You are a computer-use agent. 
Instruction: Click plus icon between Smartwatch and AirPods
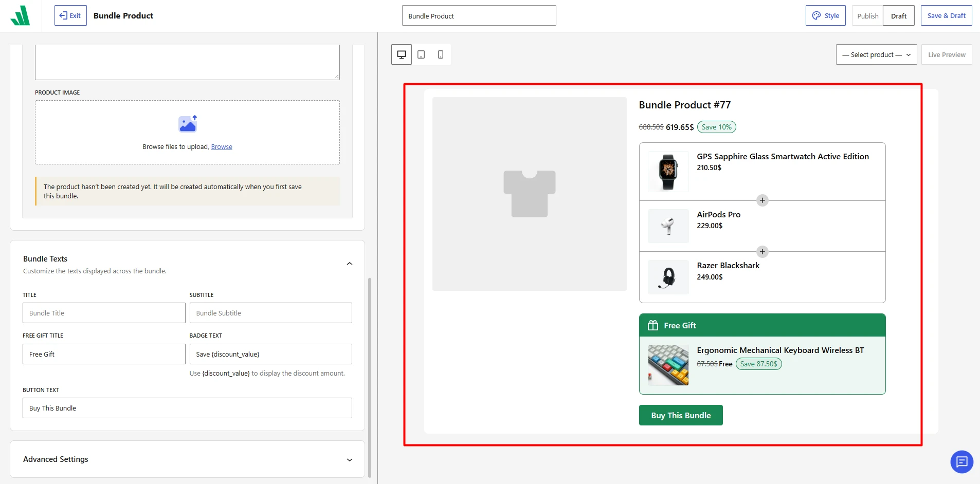pos(763,200)
